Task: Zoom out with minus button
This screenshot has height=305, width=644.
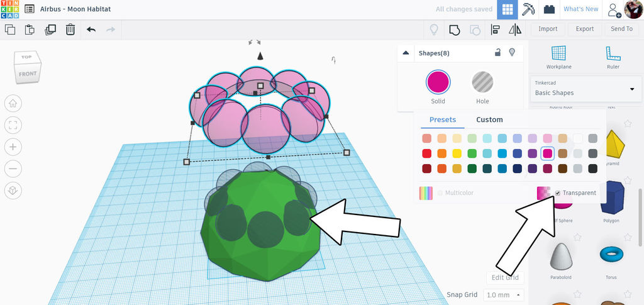Action: tap(13, 169)
